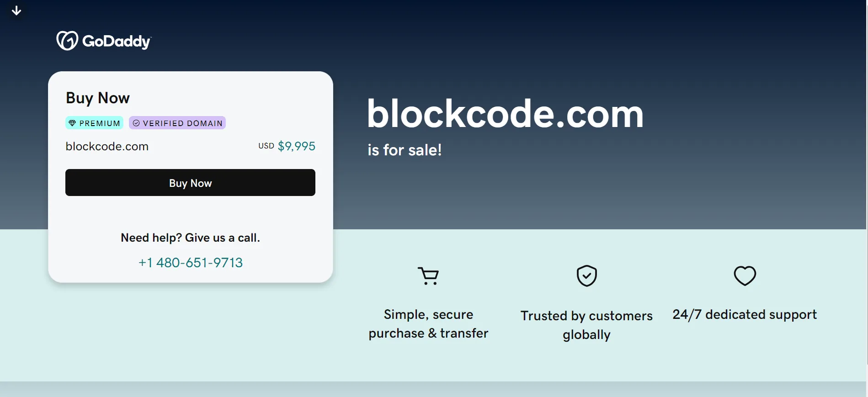868x397 pixels.
Task: Click the black Buy Now button
Action: [190, 183]
